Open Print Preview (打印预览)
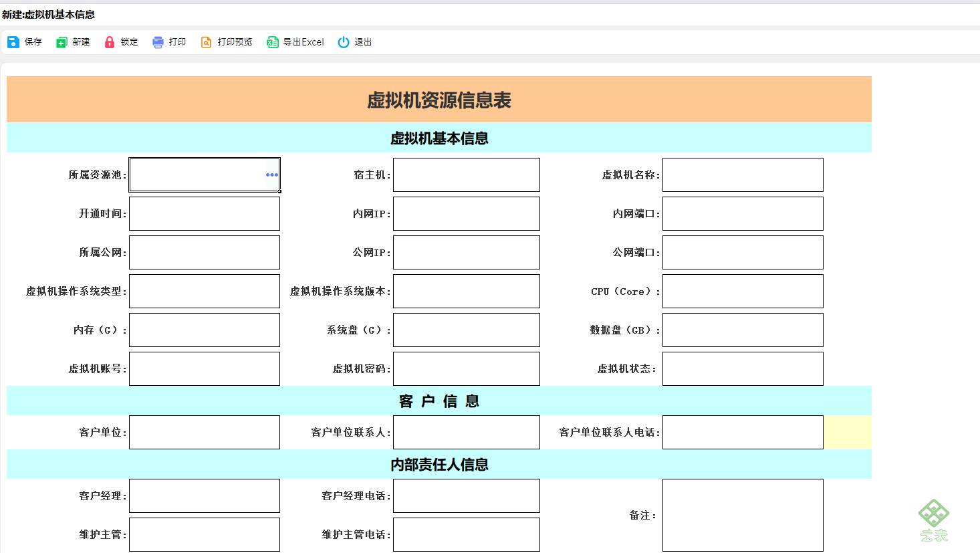This screenshot has width=980, height=553. coord(227,42)
